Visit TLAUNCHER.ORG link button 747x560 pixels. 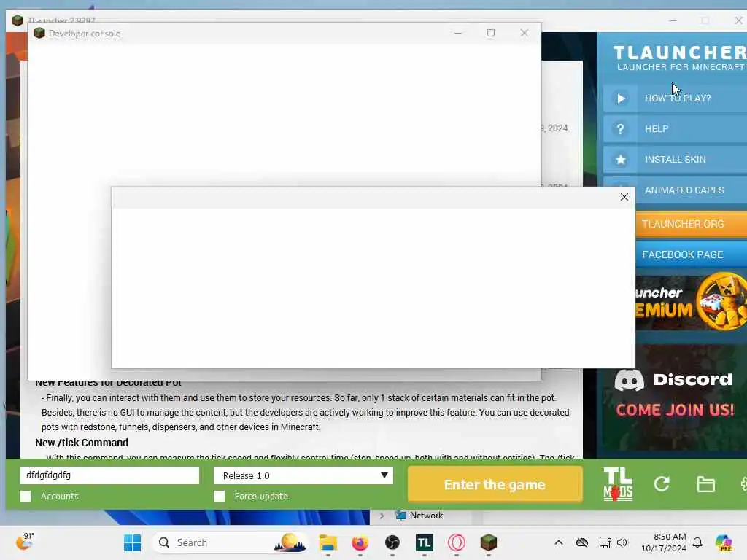[x=692, y=224]
